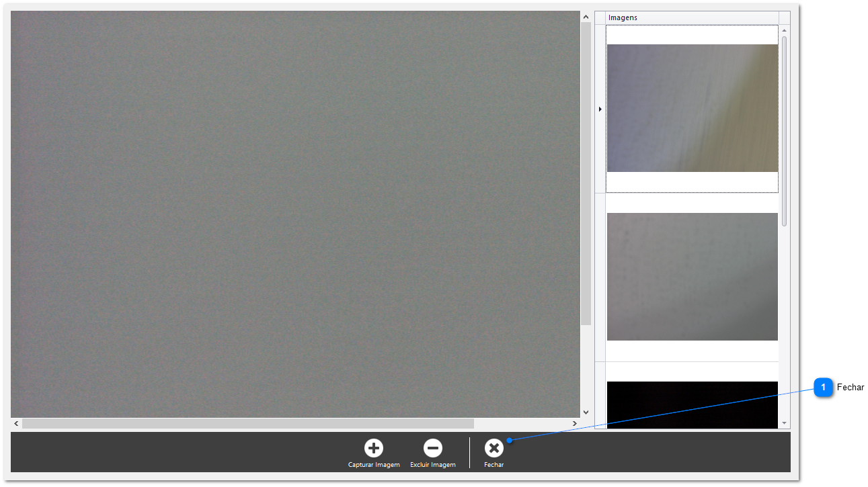Click the row indicator arrow beside the first image
Viewport: 868px width, 487px height.
pos(600,109)
